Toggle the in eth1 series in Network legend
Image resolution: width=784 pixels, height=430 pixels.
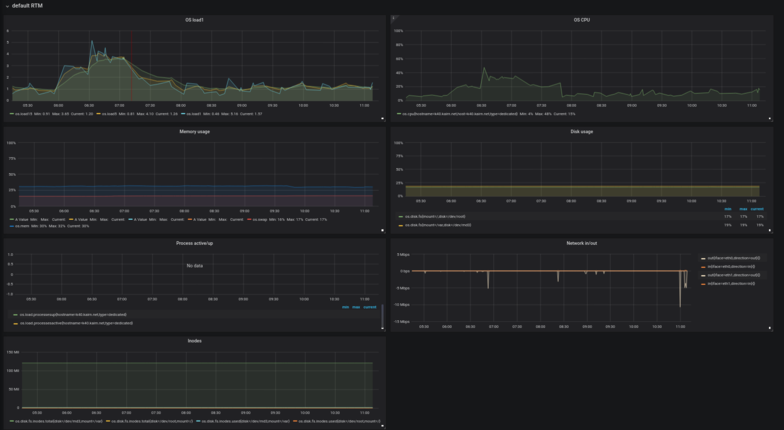point(730,284)
